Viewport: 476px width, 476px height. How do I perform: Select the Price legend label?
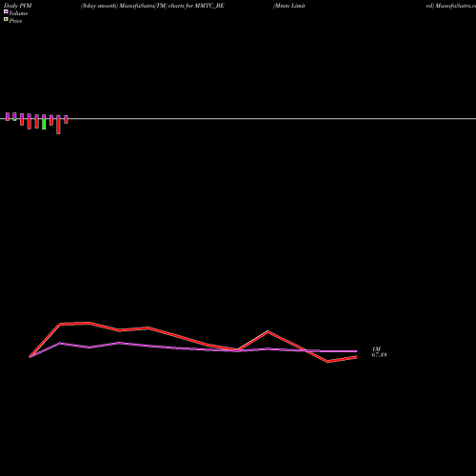point(15,21)
